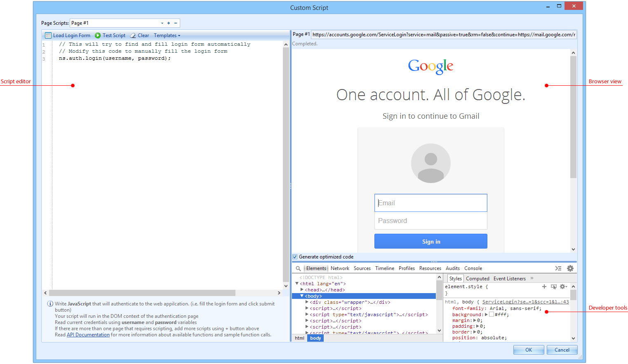Switch to the Elements tab

tap(316, 268)
